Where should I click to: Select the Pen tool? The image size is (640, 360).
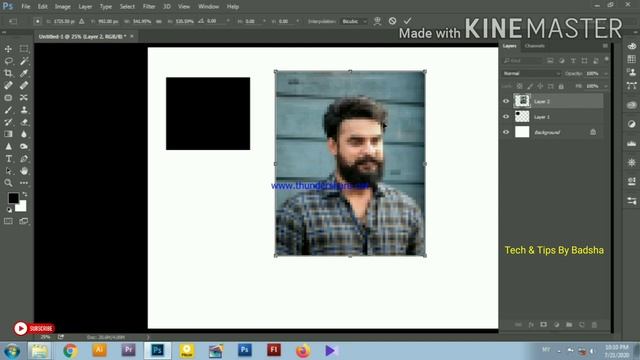pyautogui.click(x=24, y=159)
